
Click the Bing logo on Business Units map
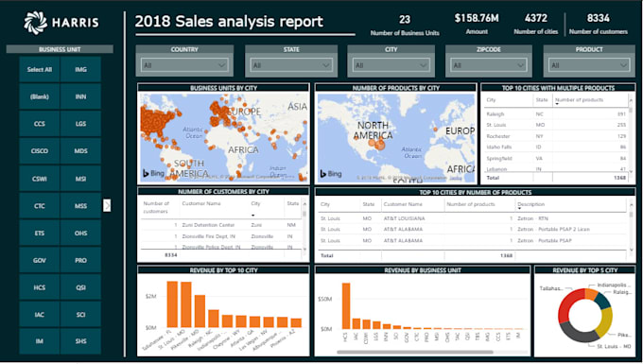(x=153, y=173)
